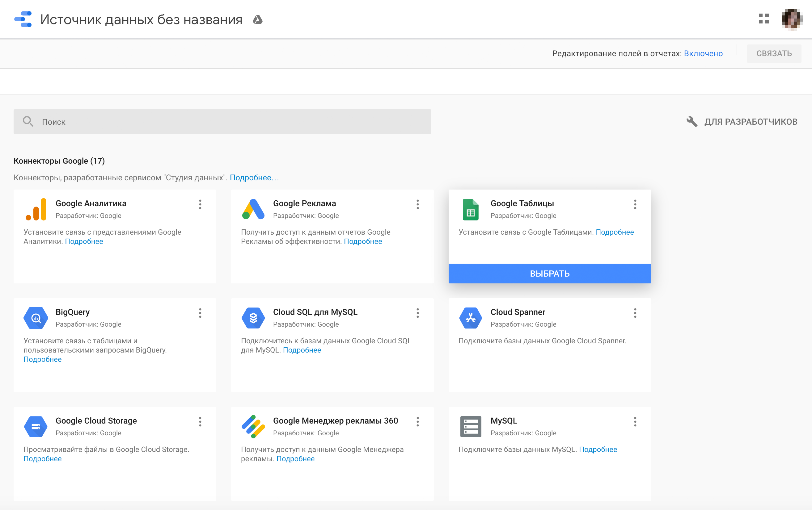Open Подробнее link in MySQL card
Viewport: 812px width, 510px height.
coord(598,449)
